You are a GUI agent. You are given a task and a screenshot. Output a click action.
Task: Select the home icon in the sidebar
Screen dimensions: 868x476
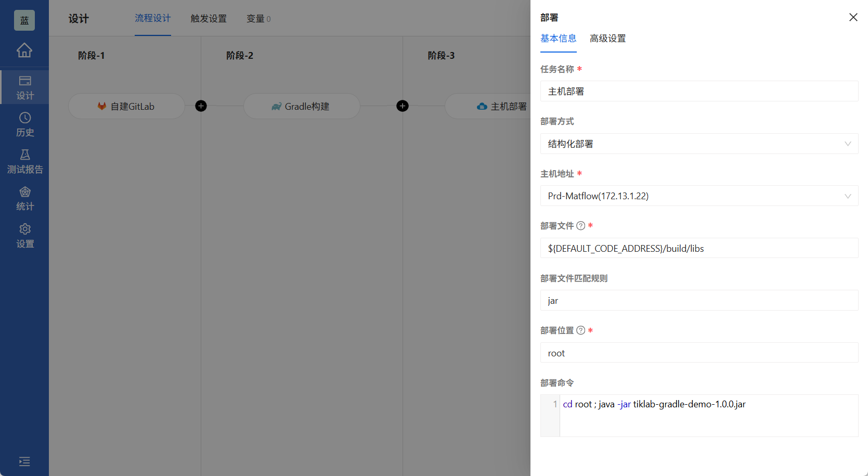click(24, 50)
